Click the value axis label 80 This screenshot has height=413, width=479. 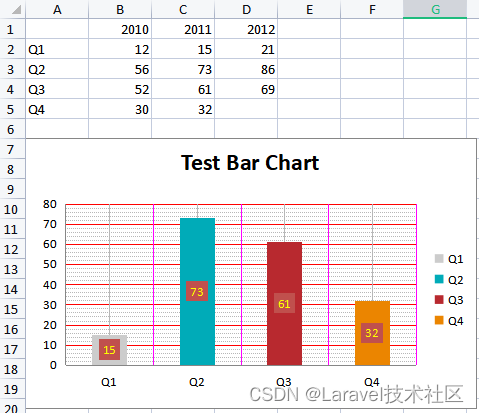pyautogui.click(x=50, y=204)
